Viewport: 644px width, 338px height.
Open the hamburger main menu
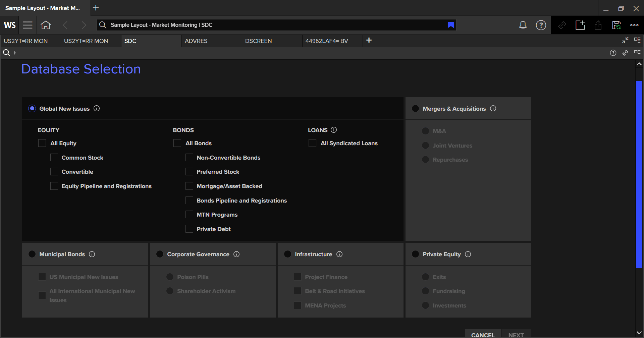click(28, 25)
